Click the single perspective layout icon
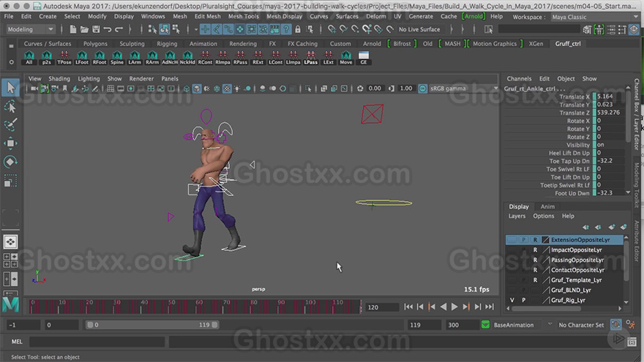Viewport: 644px width, 362px height. pyautogui.click(x=10, y=242)
